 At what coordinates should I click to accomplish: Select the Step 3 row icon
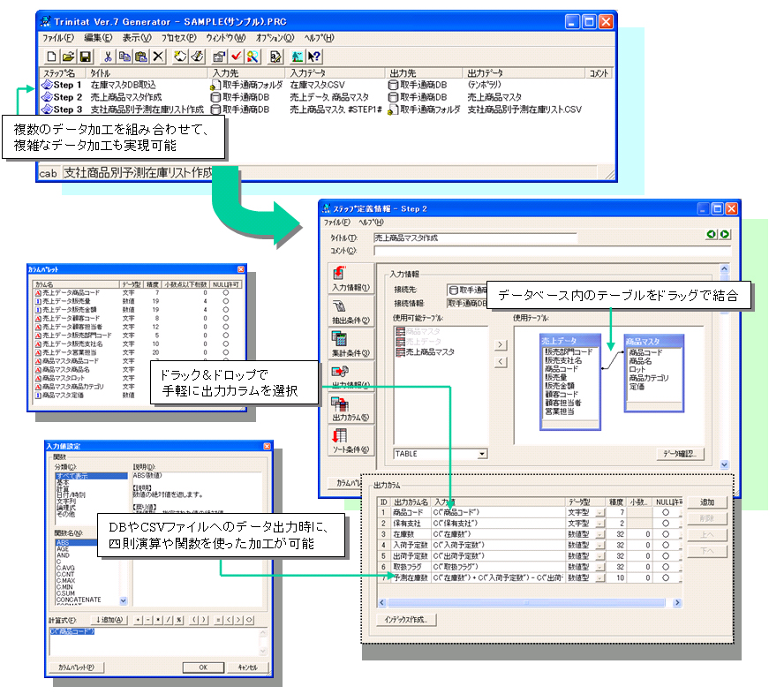[47, 109]
